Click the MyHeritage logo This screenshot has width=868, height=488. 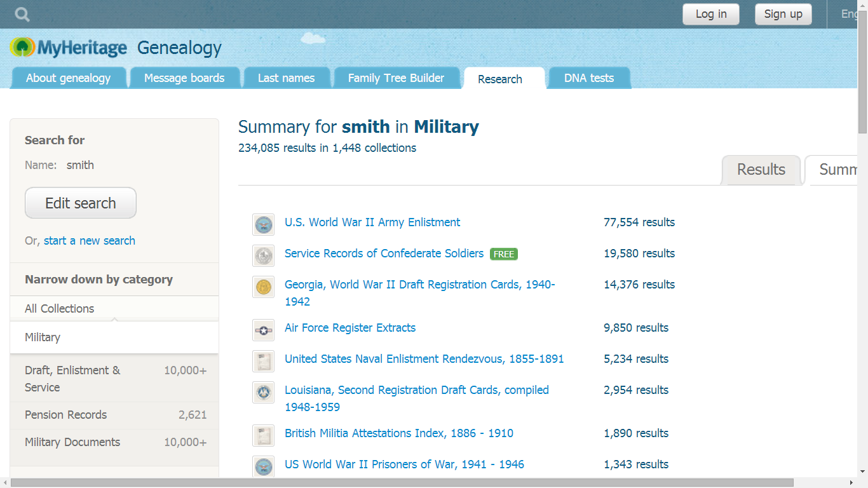click(x=69, y=48)
